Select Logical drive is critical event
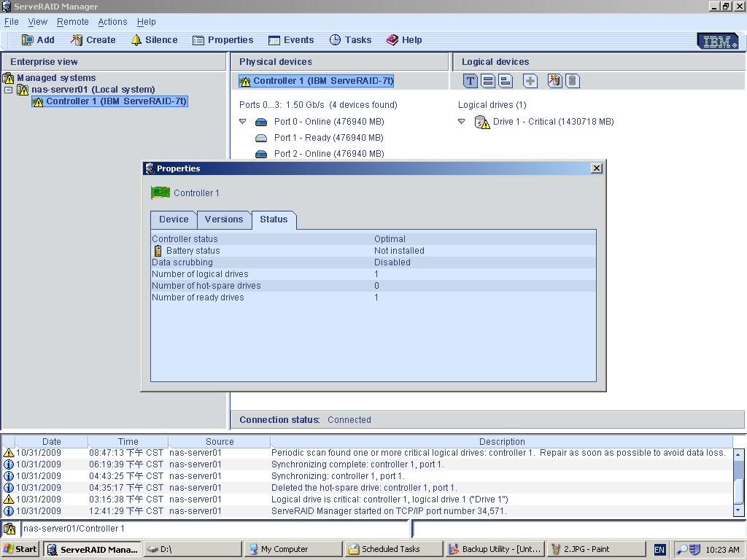The height and width of the screenshot is (560, 747). pos(368,499)
